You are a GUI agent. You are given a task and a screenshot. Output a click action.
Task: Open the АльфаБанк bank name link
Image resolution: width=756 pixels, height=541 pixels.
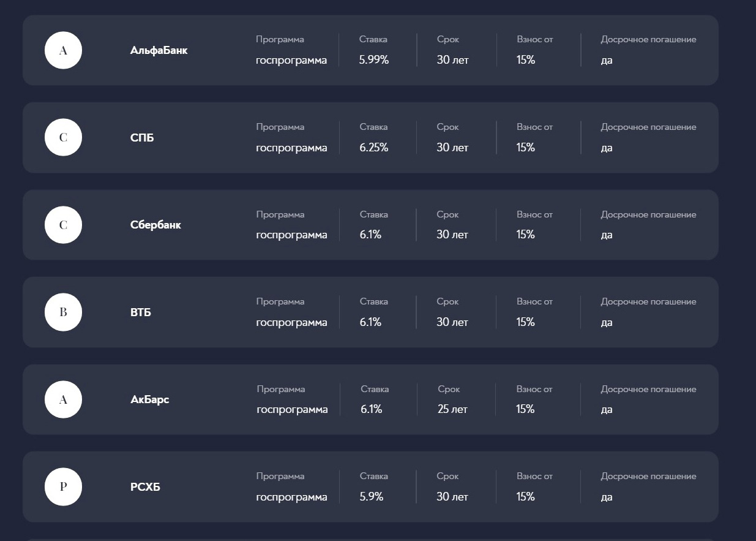point(159,50)
